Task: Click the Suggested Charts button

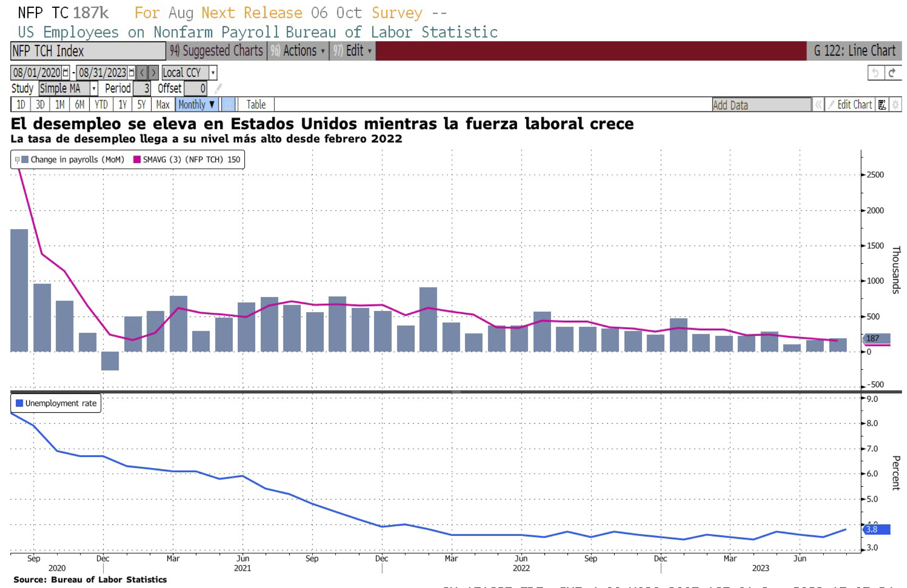Action: [216, 51]
